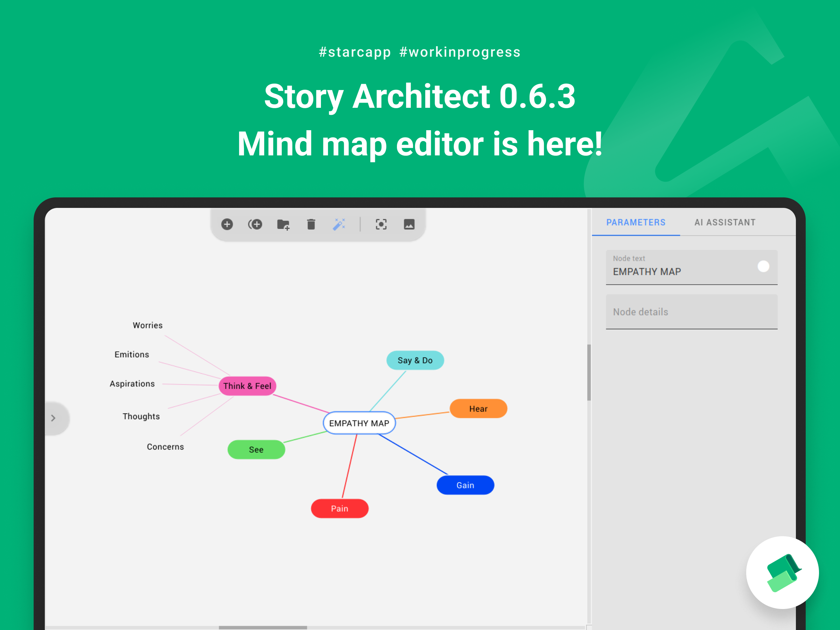Screen dimensions: 840x630
Task: Switch to the Parameters tab
Action: point(636,223)
